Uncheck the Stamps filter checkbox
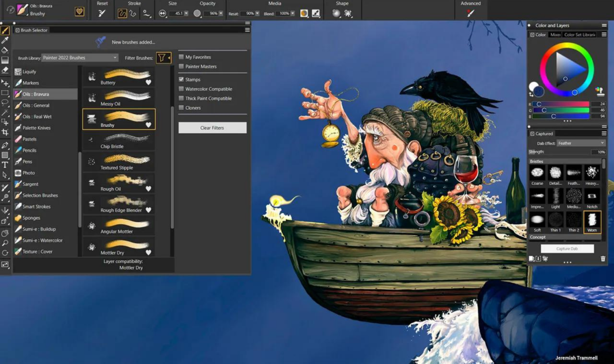The width and height of the screenshot is (614, 364). (181, 80)
